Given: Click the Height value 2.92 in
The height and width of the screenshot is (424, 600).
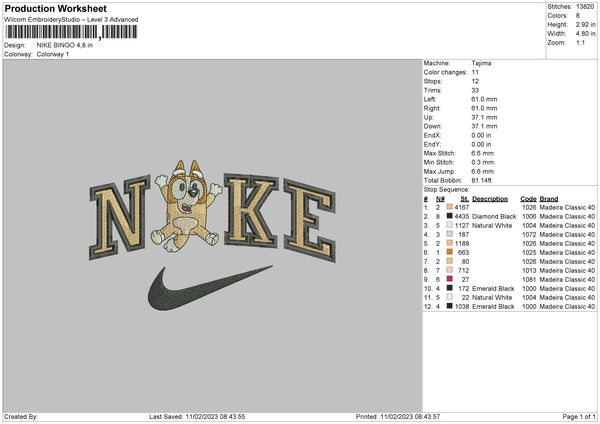Looking at the screenshot, I should click(x=585, y=24).
